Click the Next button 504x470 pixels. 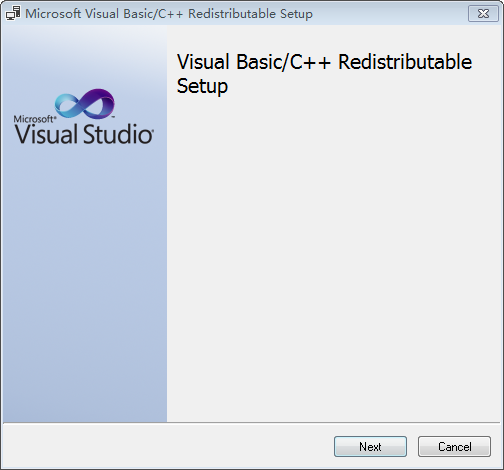coord(370,446)
